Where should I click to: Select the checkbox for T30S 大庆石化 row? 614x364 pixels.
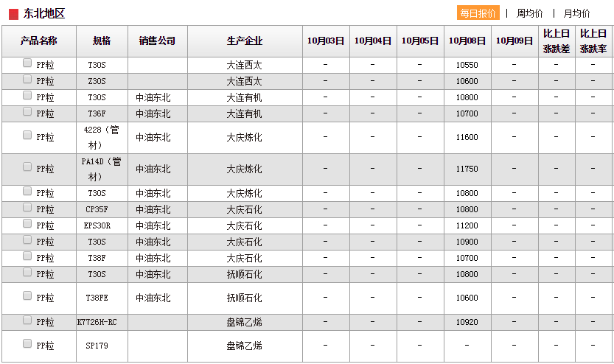coord(27,239)
